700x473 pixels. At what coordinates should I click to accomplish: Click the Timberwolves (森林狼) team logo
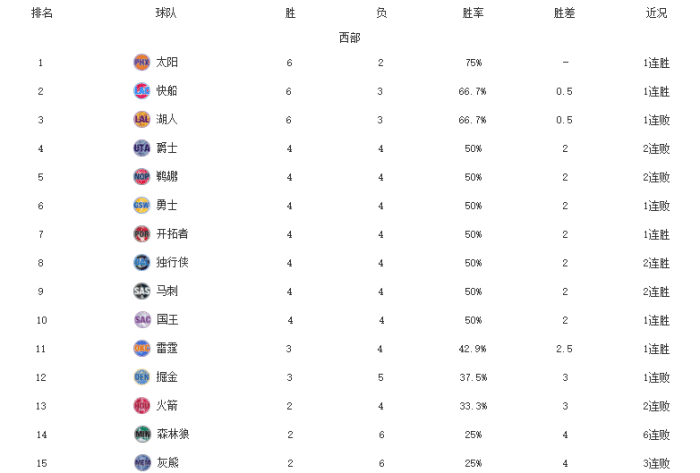click(x=141, y=434)
